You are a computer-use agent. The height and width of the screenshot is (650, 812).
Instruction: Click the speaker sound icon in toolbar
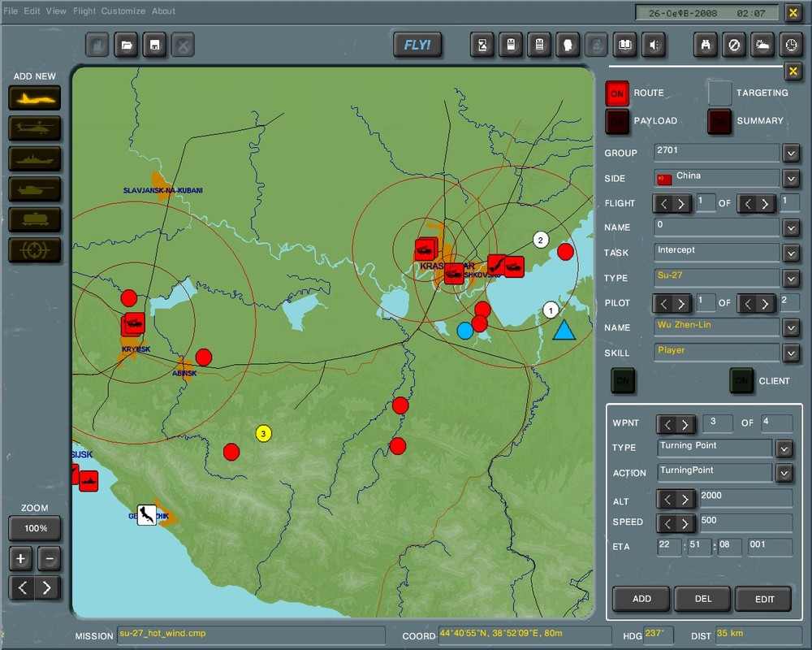point(653,45)
